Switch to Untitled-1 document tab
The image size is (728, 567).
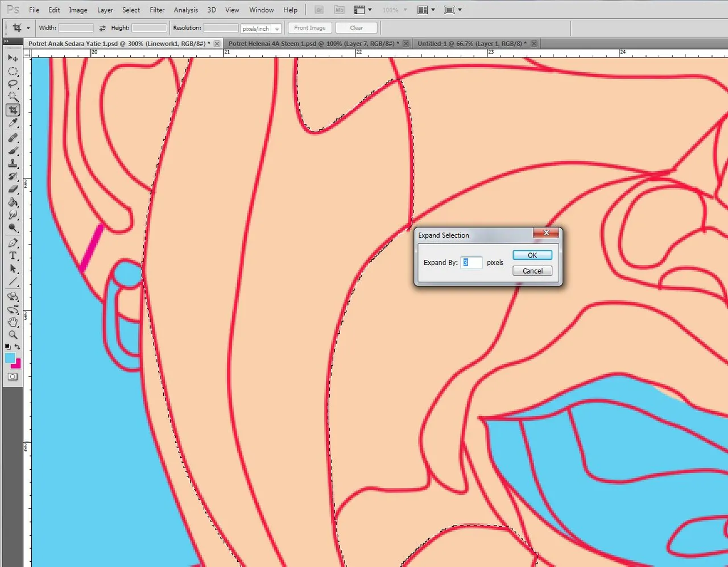tap(471, 43)
